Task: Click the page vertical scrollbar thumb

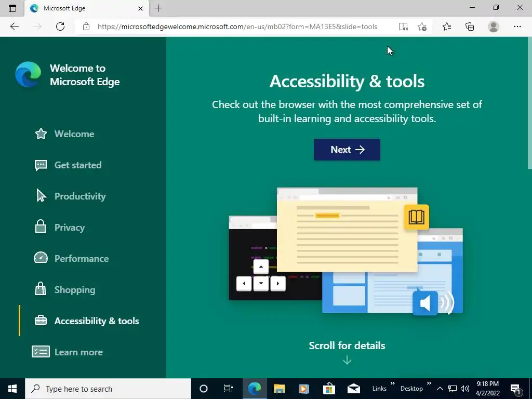Action: click(529, 103)
